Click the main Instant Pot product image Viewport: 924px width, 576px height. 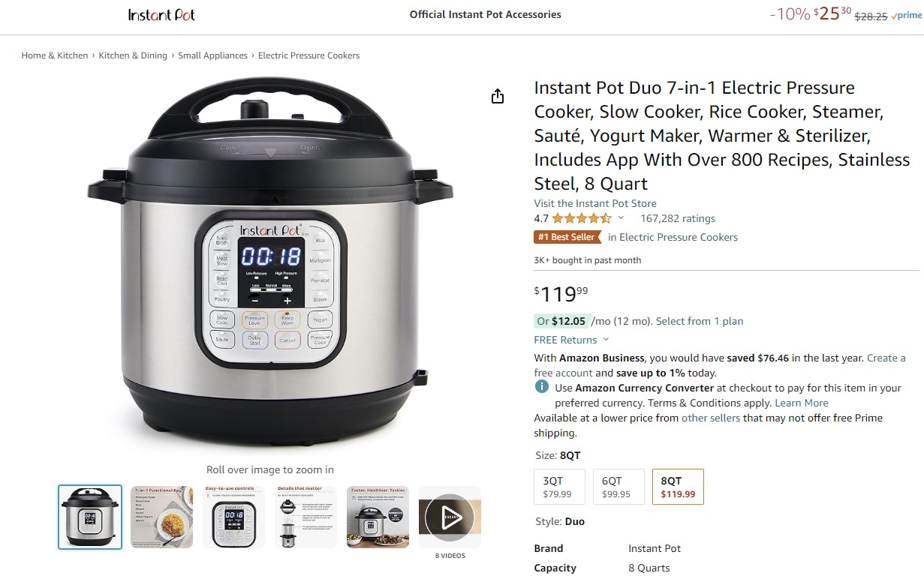[x=270, y=262]
